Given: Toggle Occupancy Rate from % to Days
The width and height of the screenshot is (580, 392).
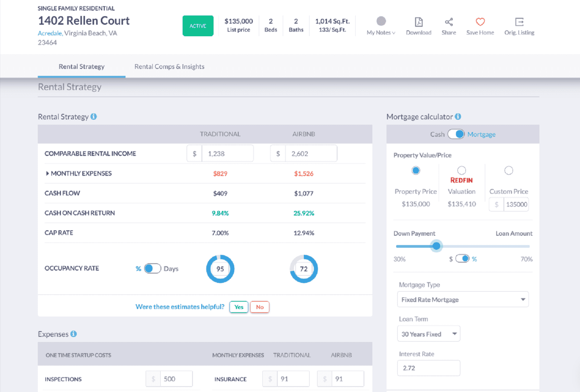Looking at the screenshot, I should pos(153,268).
